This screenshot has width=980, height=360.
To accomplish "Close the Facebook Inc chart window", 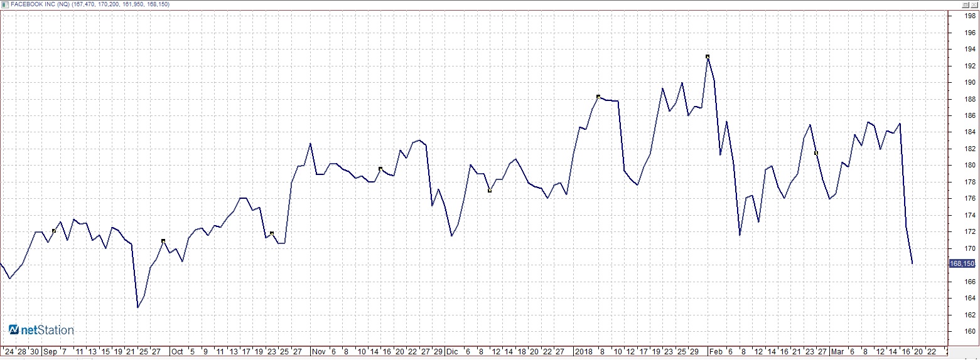I will [974, 4].
